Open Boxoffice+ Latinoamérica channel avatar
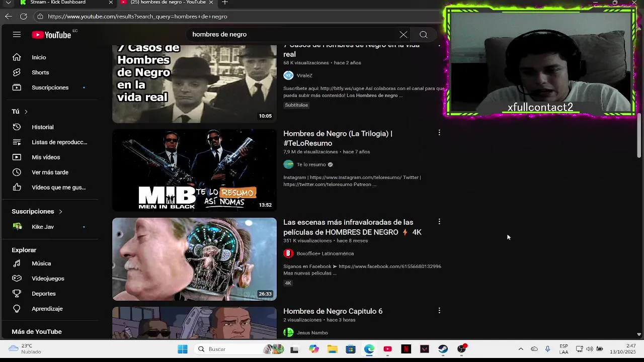644x362 pixels. pos(288,253)
